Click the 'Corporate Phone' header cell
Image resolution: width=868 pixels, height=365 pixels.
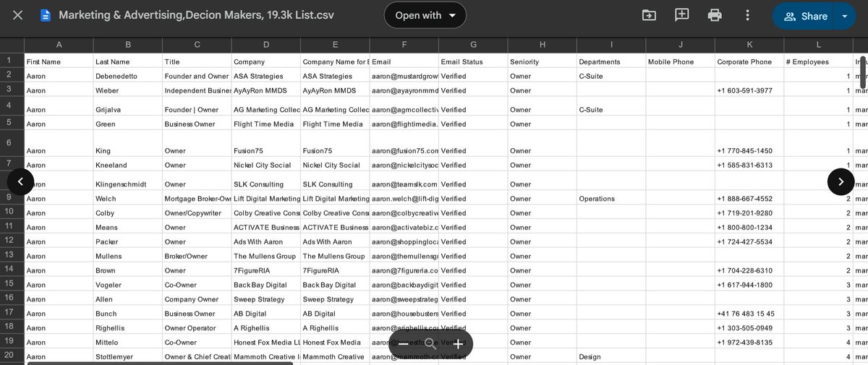pos(749,61)
